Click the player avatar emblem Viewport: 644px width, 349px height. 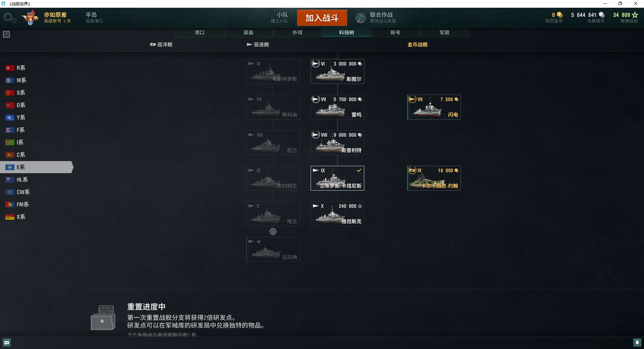click(x=31, y=17)
